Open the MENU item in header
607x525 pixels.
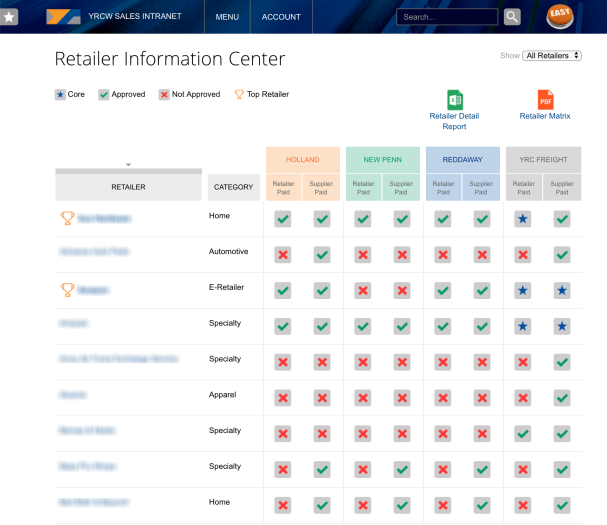227,17
